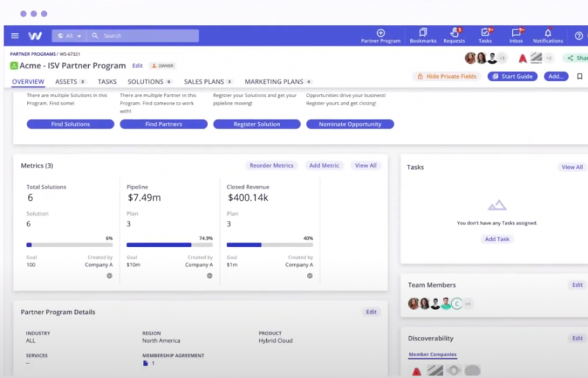Open the Inbox in the top bar
This screenshot has width=588, height=378.
pyautogui.click(x=516, y=36)
